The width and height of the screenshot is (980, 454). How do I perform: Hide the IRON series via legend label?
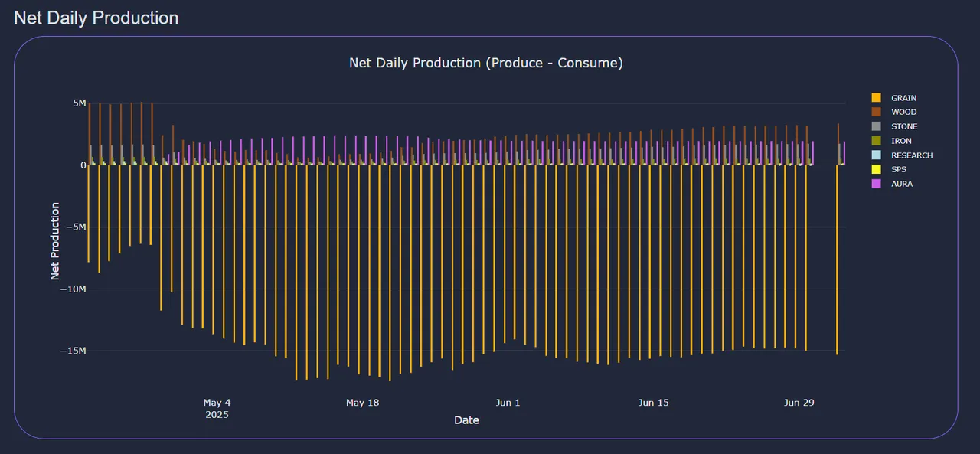(901, 141)
